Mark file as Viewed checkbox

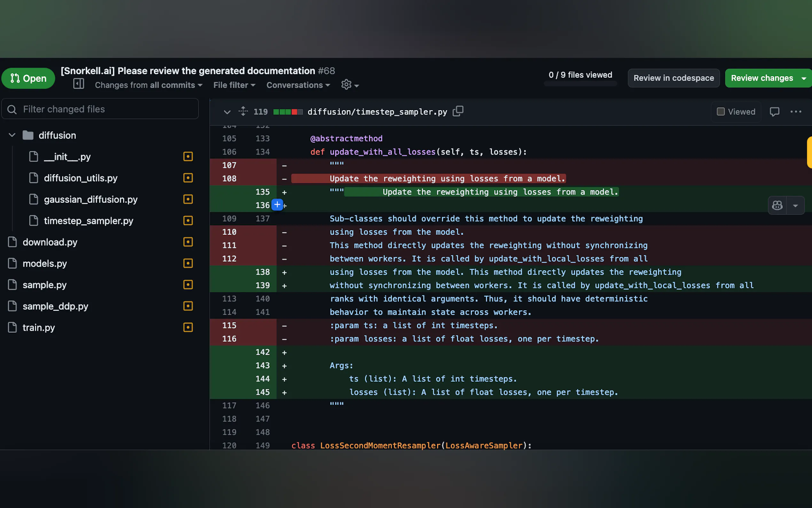[720, 112]
